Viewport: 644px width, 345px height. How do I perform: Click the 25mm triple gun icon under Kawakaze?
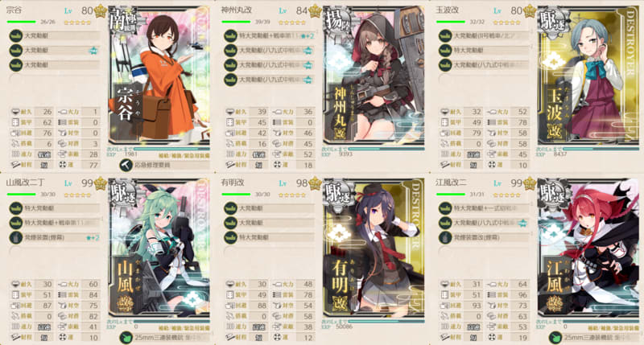point(555,338)
